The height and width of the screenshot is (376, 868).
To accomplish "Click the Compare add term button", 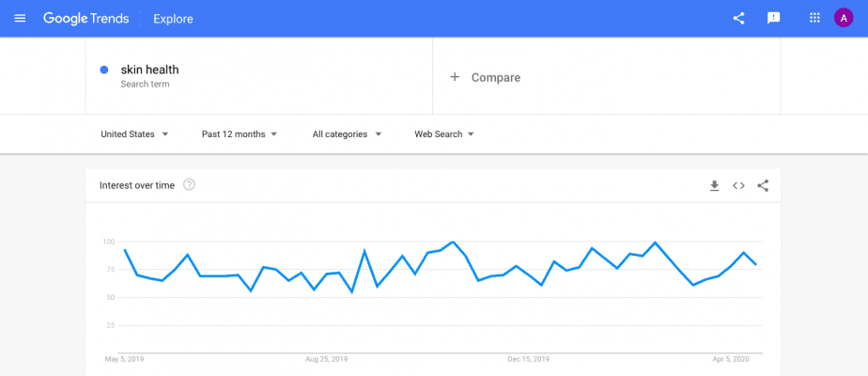I will click(x=485, y=77).
